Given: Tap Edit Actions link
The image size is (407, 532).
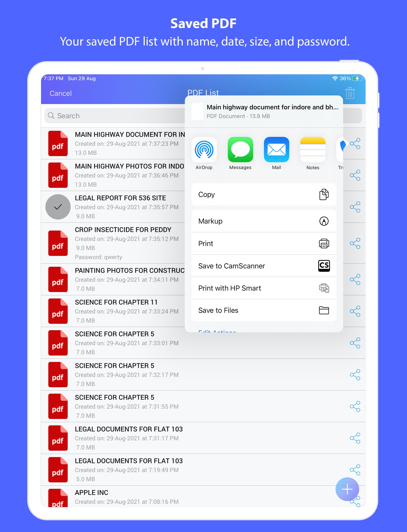Looking at the screenshot, I should point(217,330).
